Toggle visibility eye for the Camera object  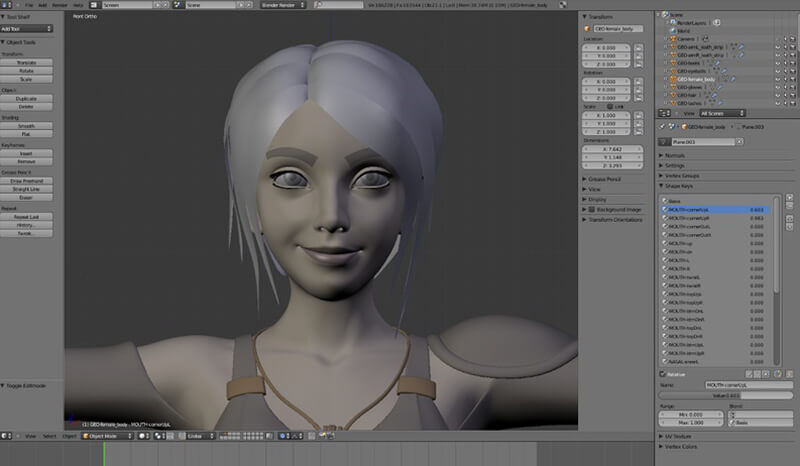click(x=778, y=39)
